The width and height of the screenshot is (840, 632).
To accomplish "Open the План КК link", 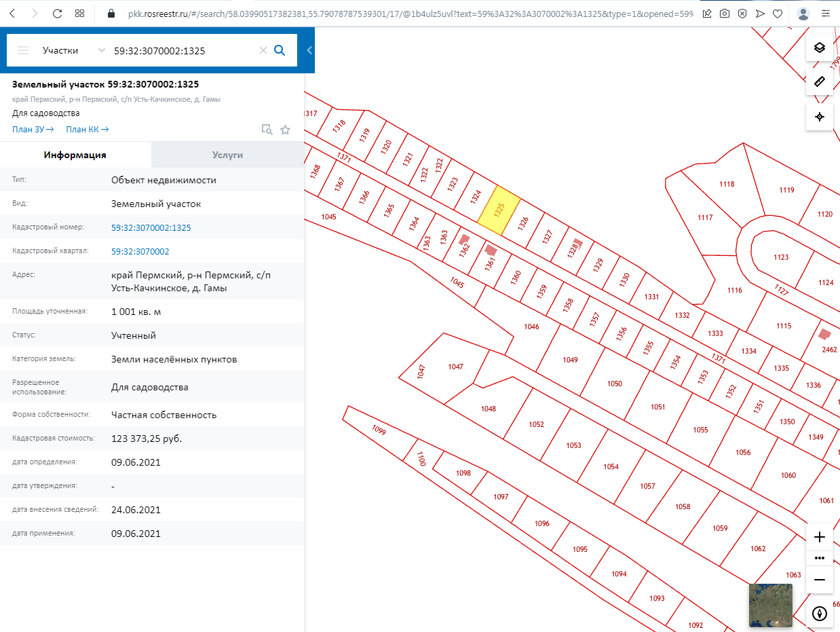I will point(88,130).
